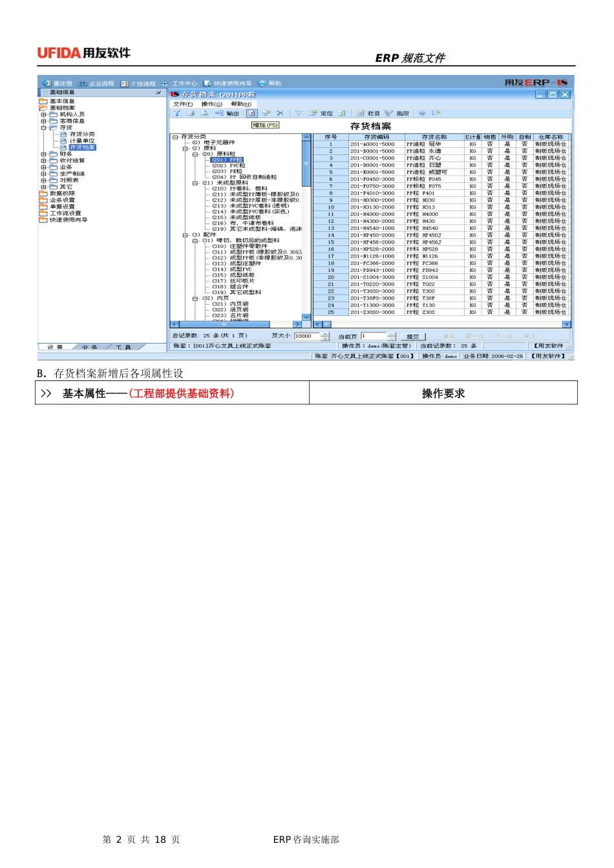Click the category tree vertical scrollbar
Screen dimensions: 614x868
click(306, 227)
